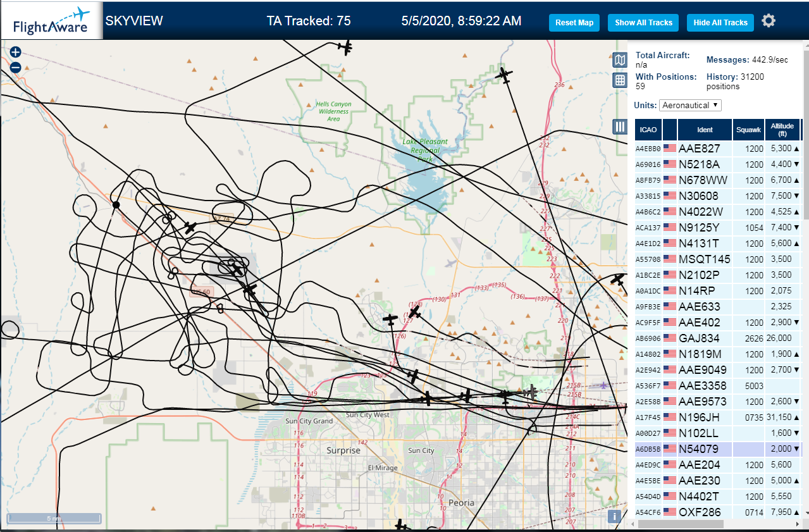The width and height of the screenshot is (809, 532).
Task: Toggle the sidebar columns icon
Action: click(x=620, y=127)
